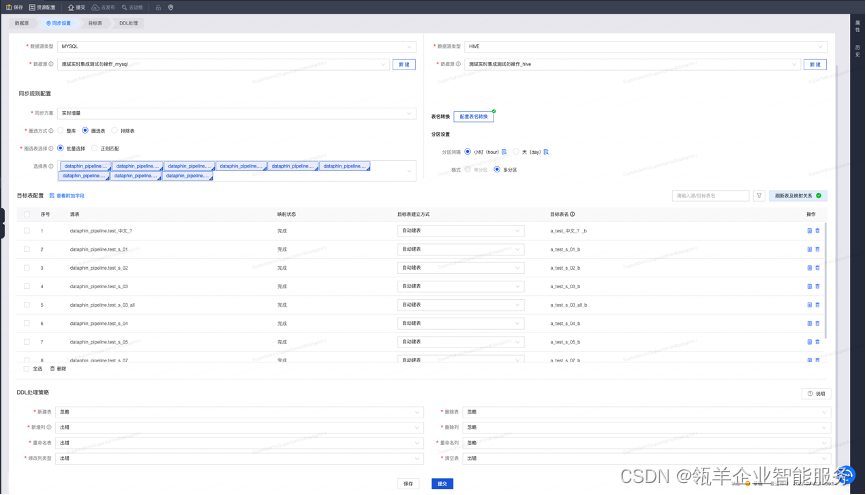The height and width of the screenshot is (495, 866).
Task: Select the 正则匹配 radio option
Action: tap(94, 148)
